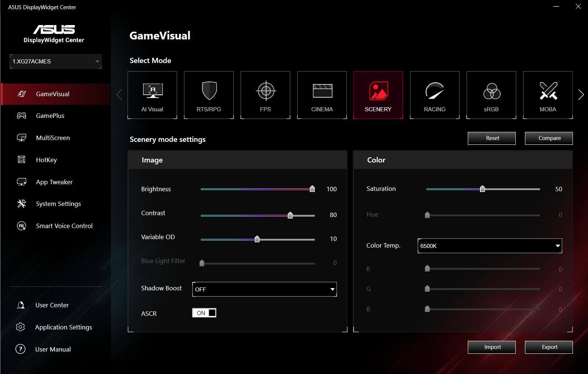
Task: Open the monitor selection dropdown 1.XG27ACMES
Action: click(x=56, y=62)
